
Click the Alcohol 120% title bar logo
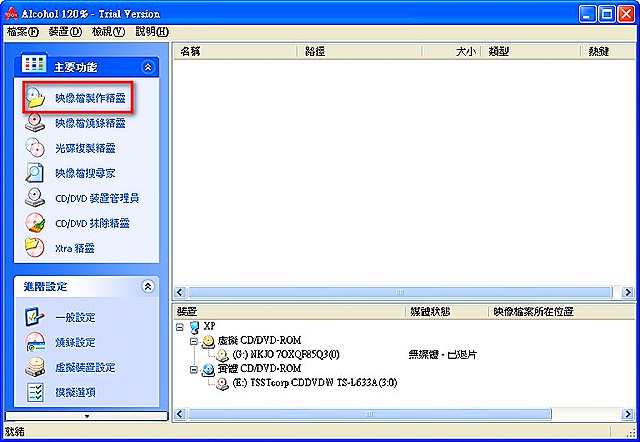11,14
